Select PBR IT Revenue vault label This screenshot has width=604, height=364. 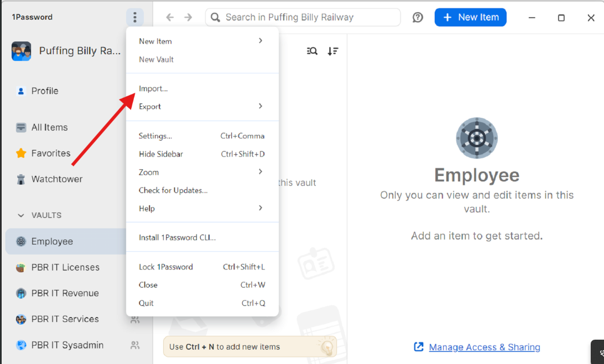tap(65, 293)
